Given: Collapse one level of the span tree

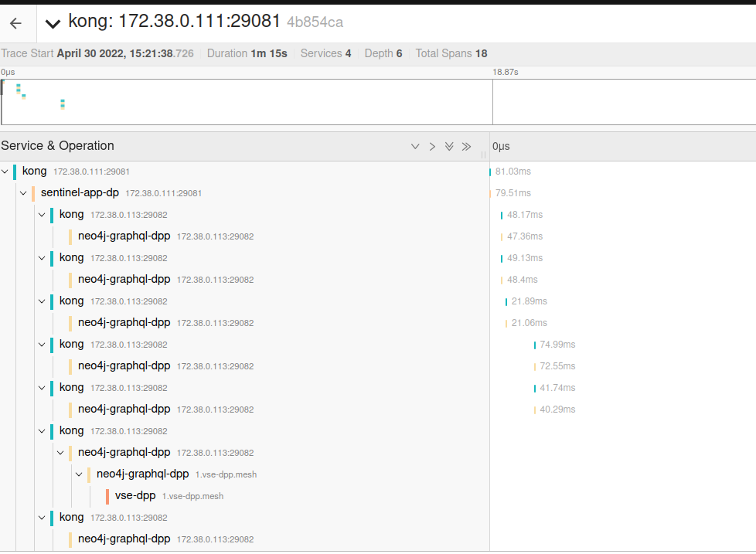Looking at the screenshot, I should coord(415,146).
